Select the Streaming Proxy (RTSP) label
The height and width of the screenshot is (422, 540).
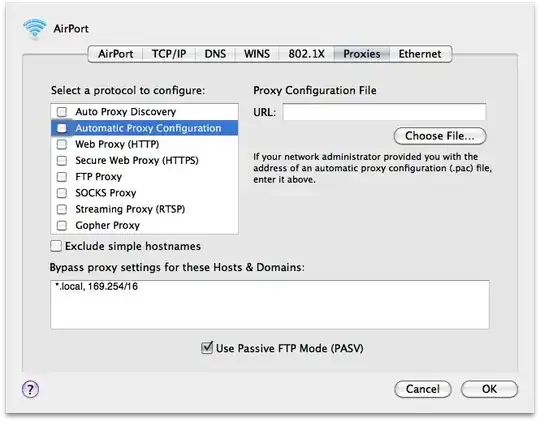[130, 209]
